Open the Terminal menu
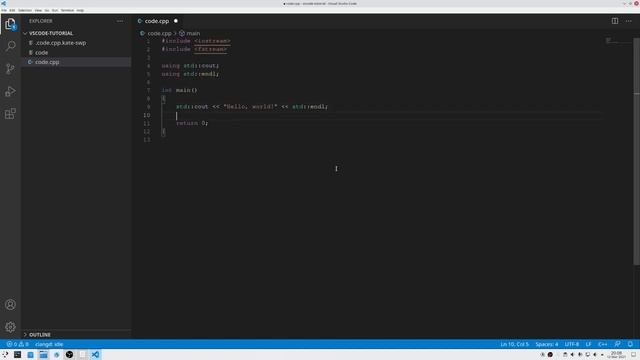 pyautogui.click(x=67, y=10)
